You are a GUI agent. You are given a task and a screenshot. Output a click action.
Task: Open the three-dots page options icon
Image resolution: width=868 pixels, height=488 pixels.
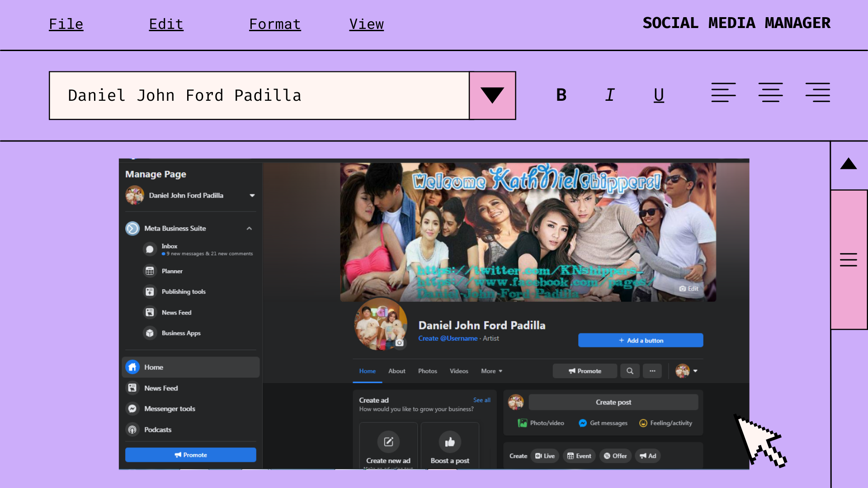(652, 371)
